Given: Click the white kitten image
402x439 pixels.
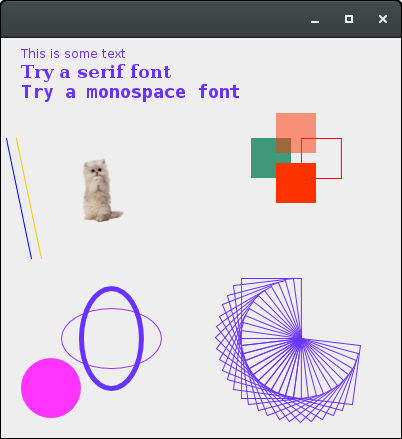Looking at the screenshot, I should coord(103,190).
